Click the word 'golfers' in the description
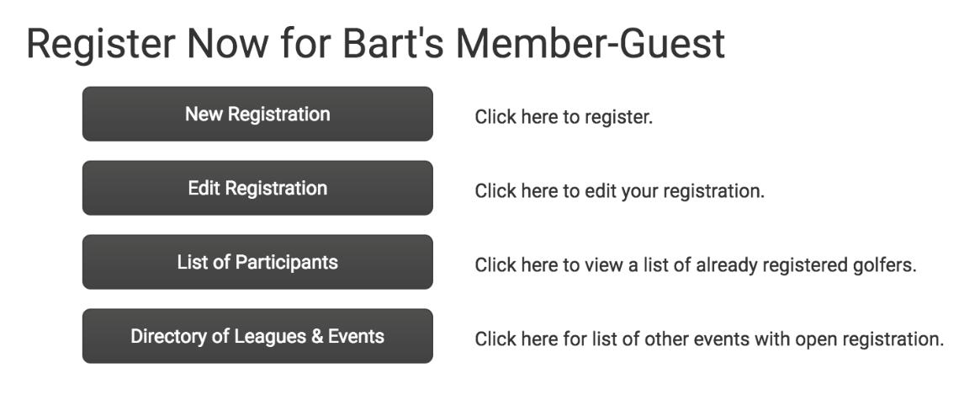980x395 pixels. (x=885, y=265)
